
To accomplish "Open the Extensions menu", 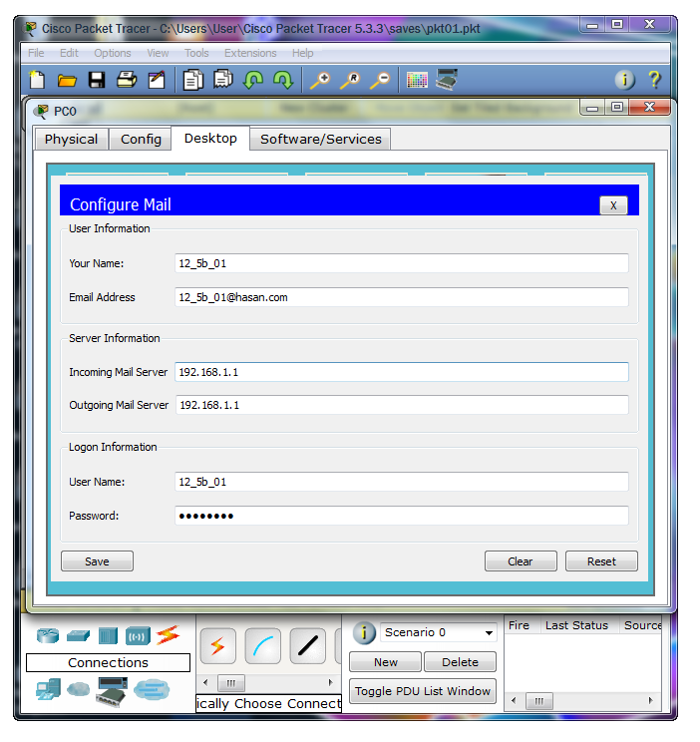I will pos(250,53).
